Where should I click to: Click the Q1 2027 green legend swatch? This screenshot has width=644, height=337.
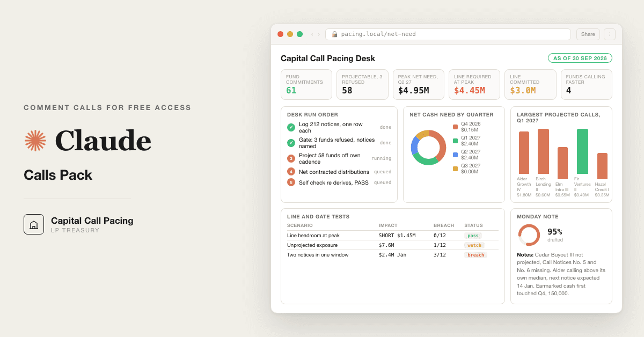(x=455, y=141)
